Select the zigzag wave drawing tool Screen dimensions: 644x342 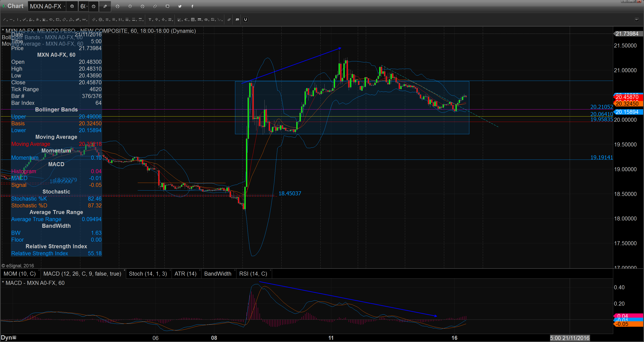pyautogui.click(x=24, y=20)
